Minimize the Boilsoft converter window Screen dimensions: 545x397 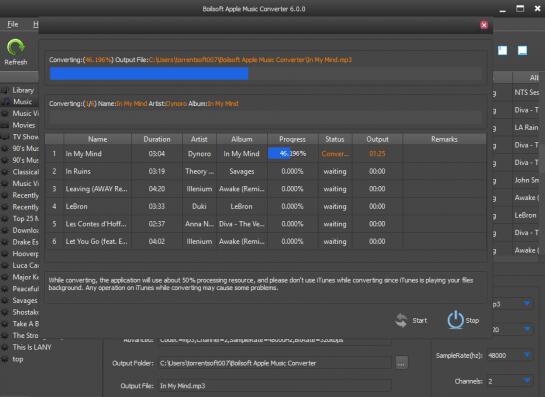click(503, 10)
